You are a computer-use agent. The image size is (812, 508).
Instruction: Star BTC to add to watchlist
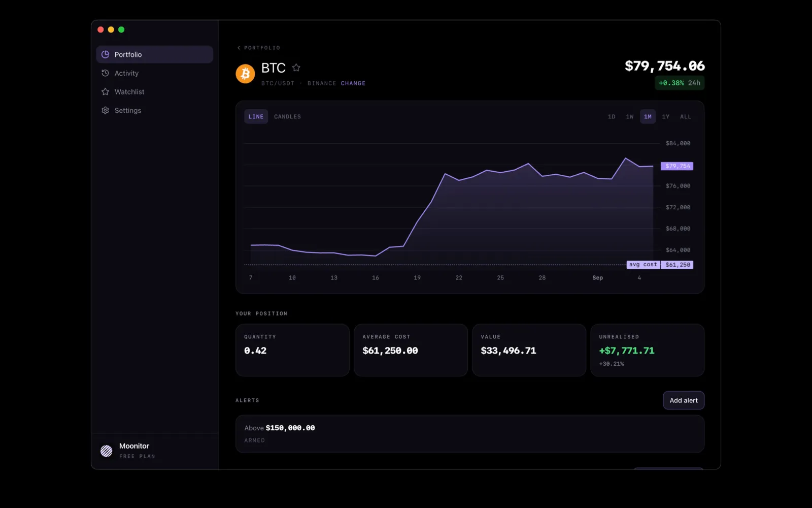click(296, 68)
